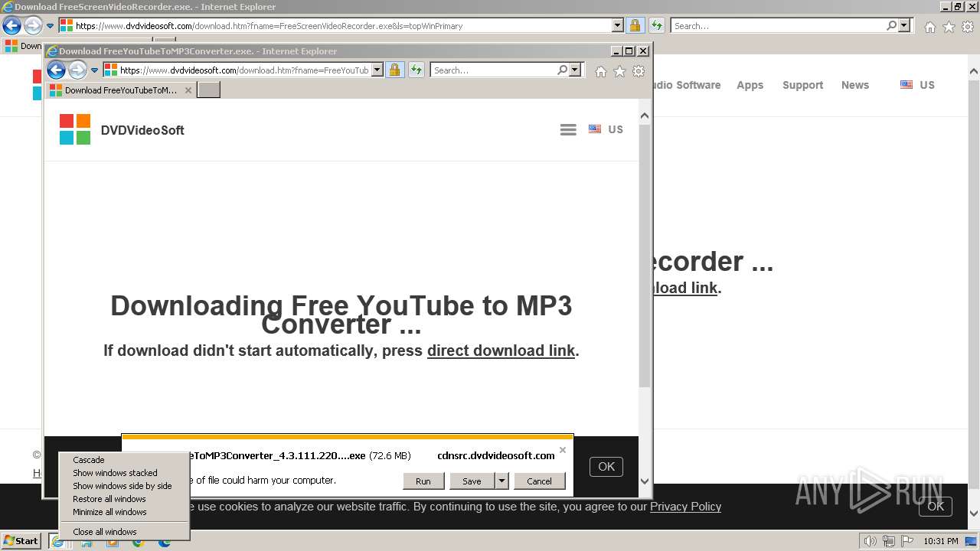The width and height of the screenshot is (980, 551).
Task: Open the Privacy Policy link
Action: click(x=685, y=507)
